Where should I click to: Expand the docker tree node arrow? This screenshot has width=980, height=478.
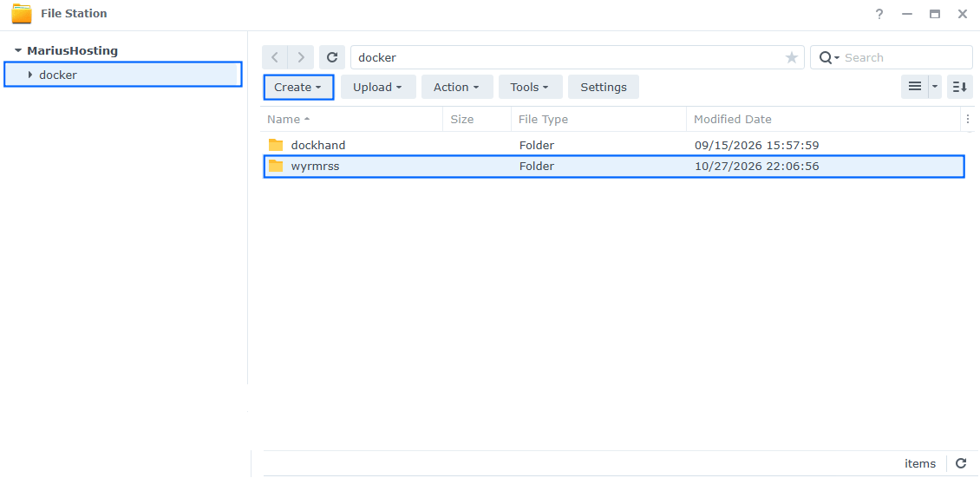30,75
